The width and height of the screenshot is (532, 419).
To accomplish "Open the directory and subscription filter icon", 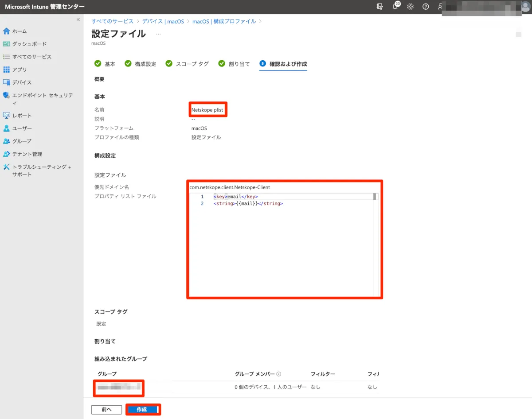I will click(x=379, y=7).
